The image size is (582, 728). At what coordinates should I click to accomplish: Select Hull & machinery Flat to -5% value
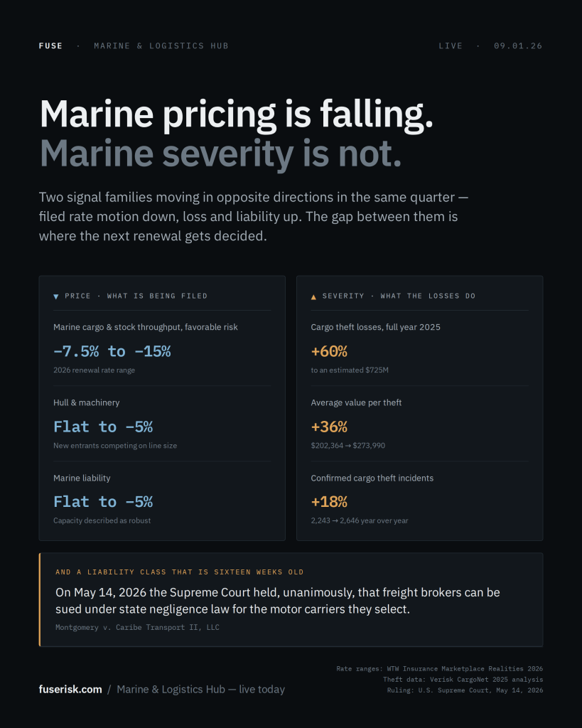[103, 427]
